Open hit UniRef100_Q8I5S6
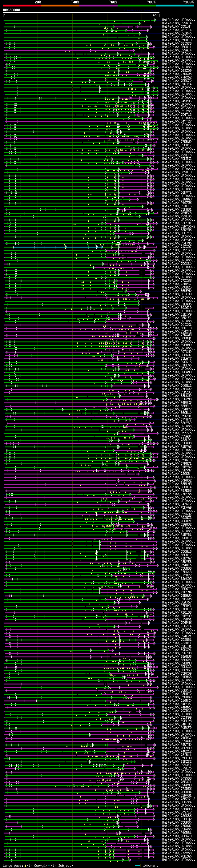Screen dimensions: 197x868 point(177,44)
